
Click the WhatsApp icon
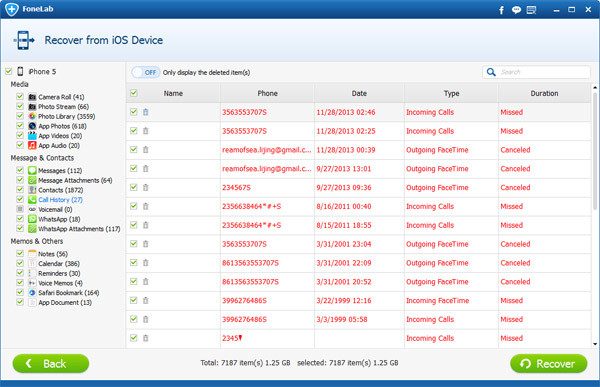tap(32, 219)
